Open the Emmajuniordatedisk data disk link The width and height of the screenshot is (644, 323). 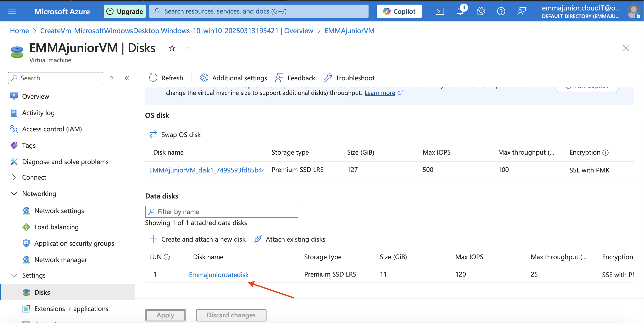pyautogui.click(x=219, y=275)
